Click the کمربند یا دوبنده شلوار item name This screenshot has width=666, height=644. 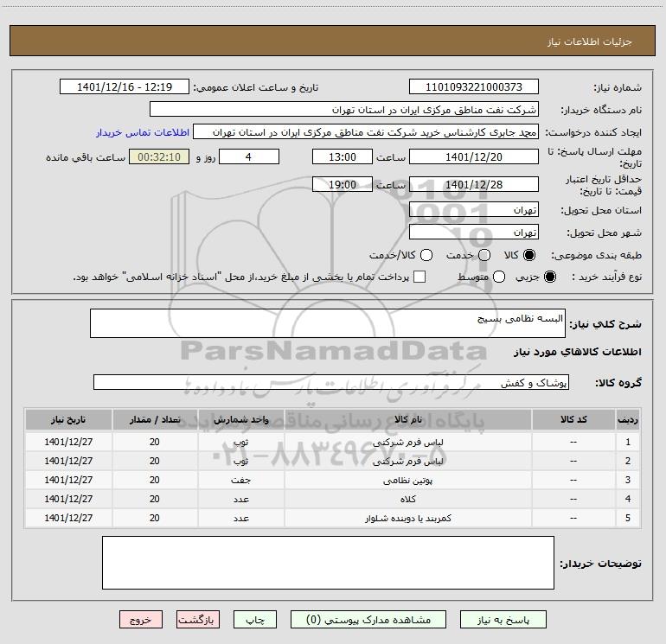[407, 519]
